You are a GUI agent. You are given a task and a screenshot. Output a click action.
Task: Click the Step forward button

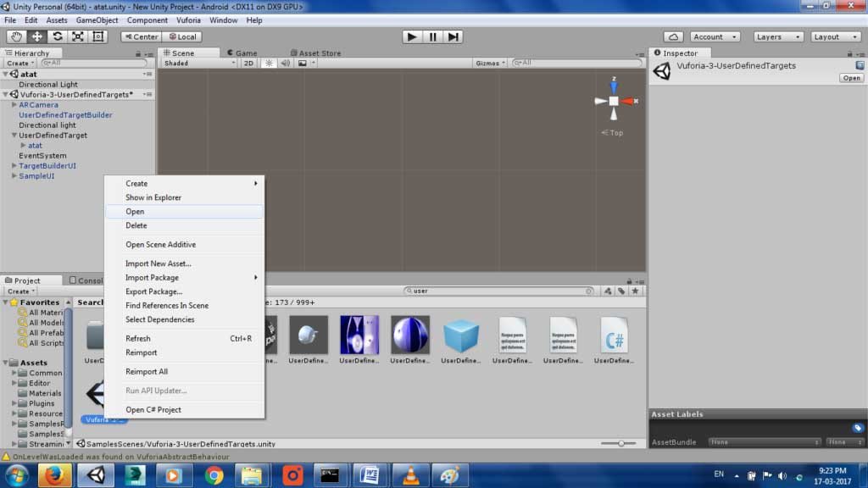(x=454, y=36)
